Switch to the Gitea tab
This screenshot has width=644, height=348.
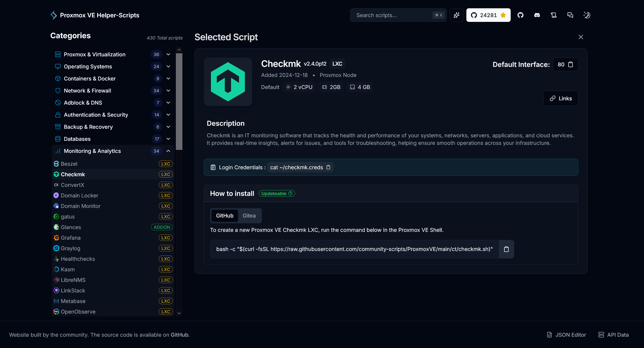249,215
